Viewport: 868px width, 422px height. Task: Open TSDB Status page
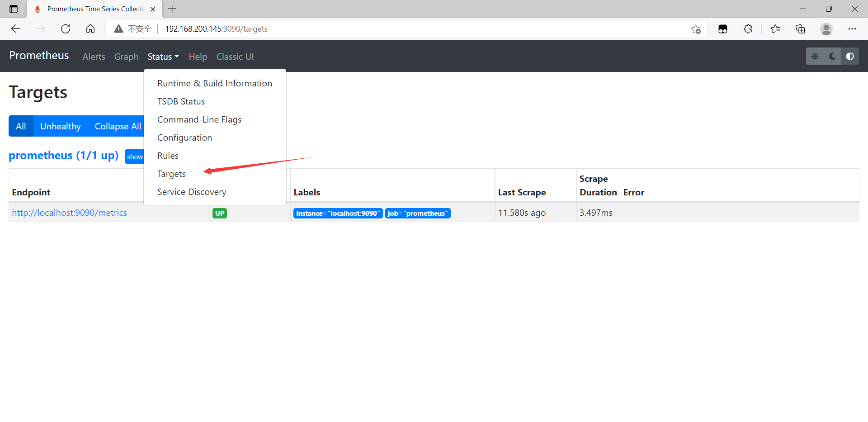215,101
